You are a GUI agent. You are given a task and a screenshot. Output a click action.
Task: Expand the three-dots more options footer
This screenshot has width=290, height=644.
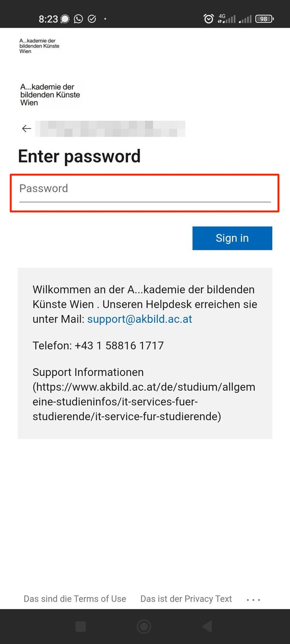pyautogui.click(x=253, y=600)
